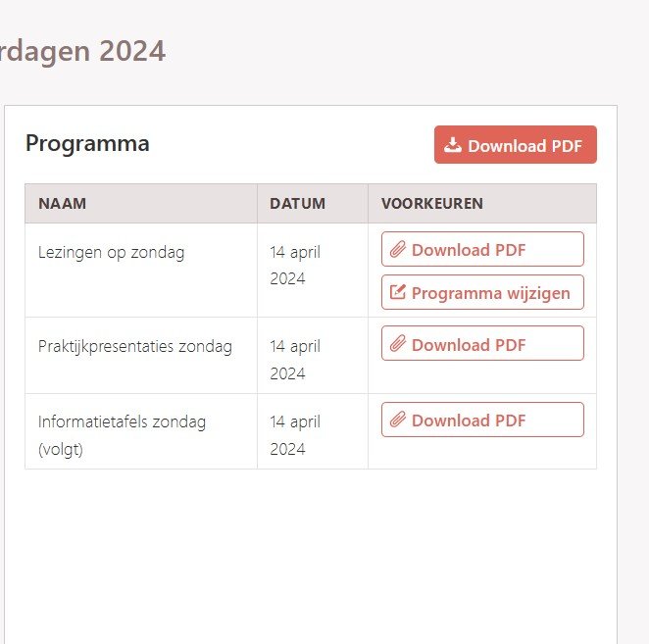Click the Programma section heading
This screenshot has width=649, height=644.
coord(87,143)
